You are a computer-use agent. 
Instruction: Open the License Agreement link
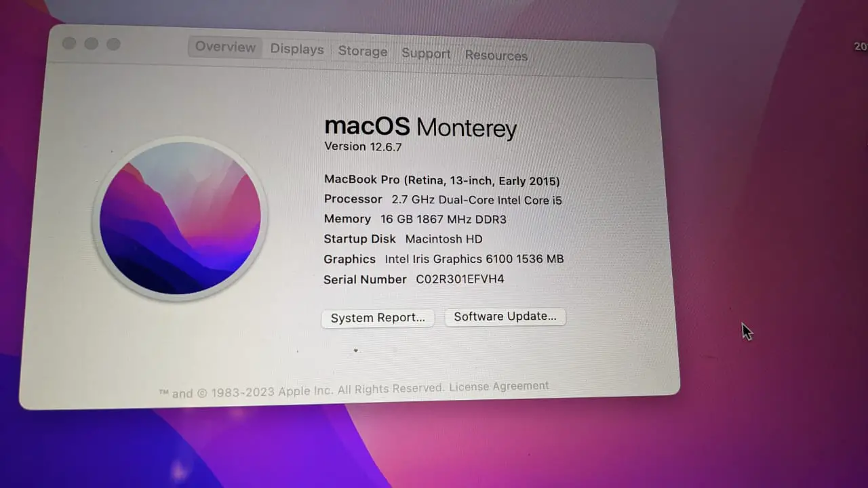tap(499, 386)
